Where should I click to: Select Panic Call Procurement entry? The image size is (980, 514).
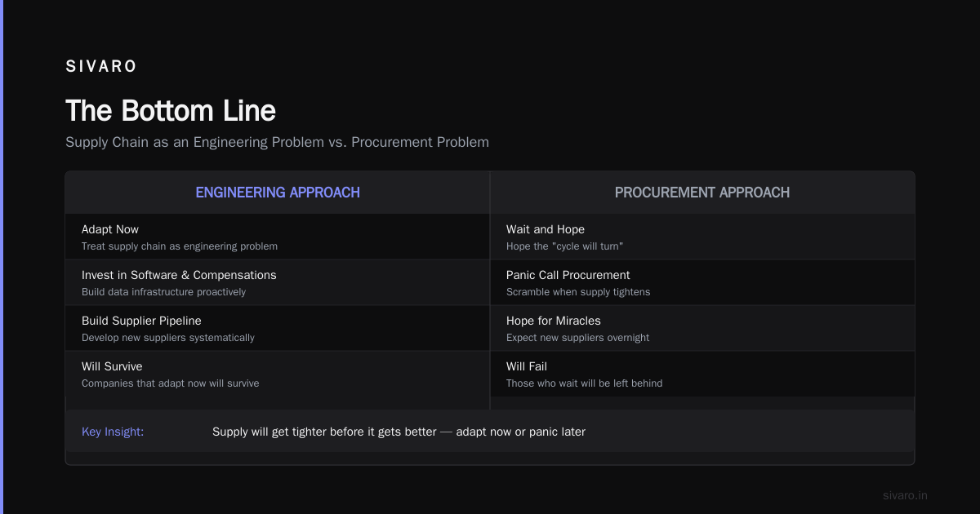pos(702,282)
